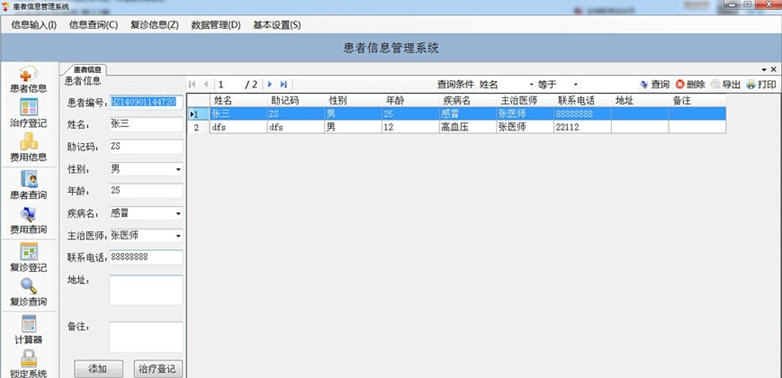Click the 导出 toolbar button
The height and width of the screenshot is (378, 782).
[726, 85]
